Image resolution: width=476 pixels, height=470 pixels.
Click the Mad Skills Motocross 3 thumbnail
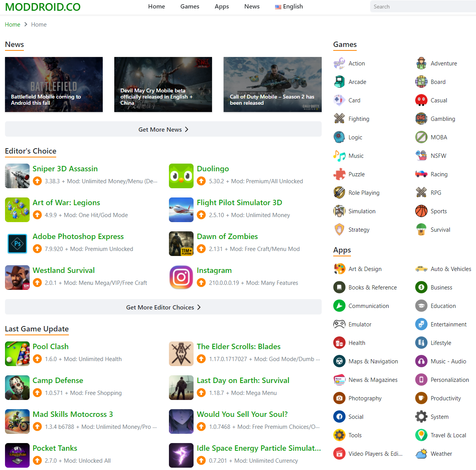tap(17, 421)
